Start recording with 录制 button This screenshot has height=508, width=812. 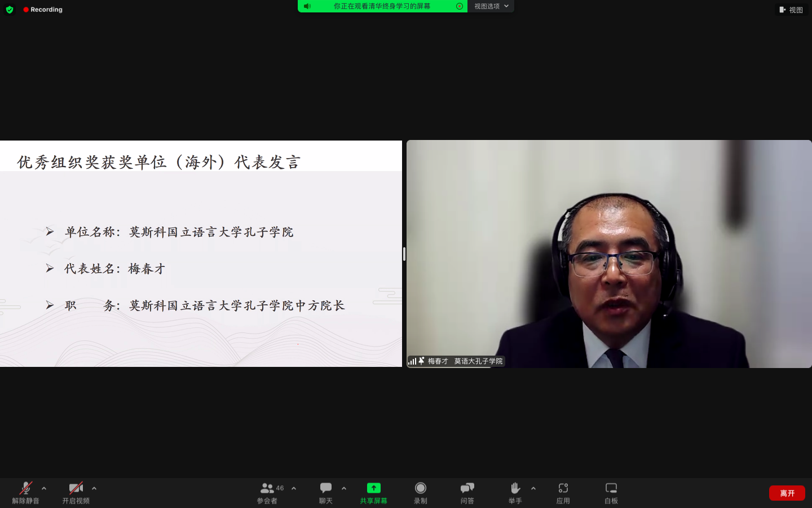click(x=421, y=493)
